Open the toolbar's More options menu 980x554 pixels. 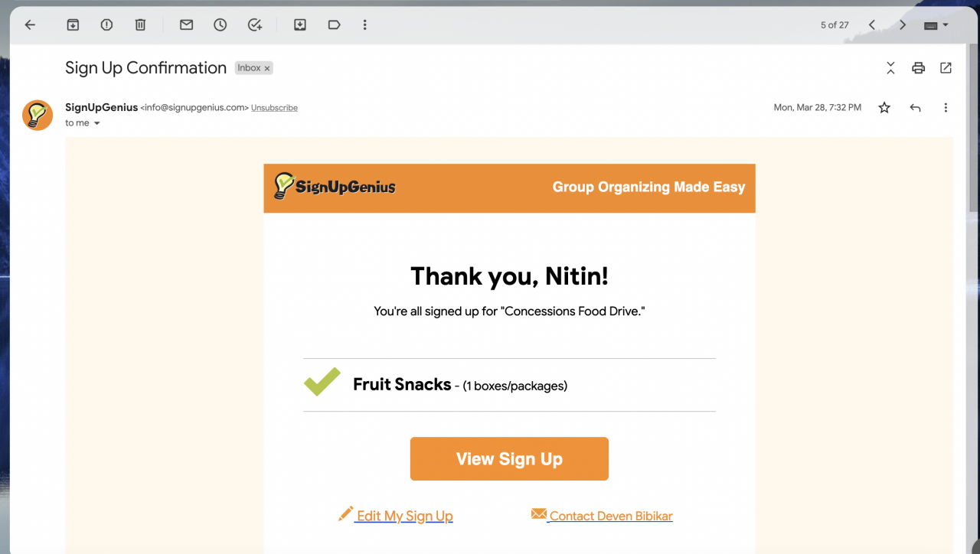tap(365, 25)
